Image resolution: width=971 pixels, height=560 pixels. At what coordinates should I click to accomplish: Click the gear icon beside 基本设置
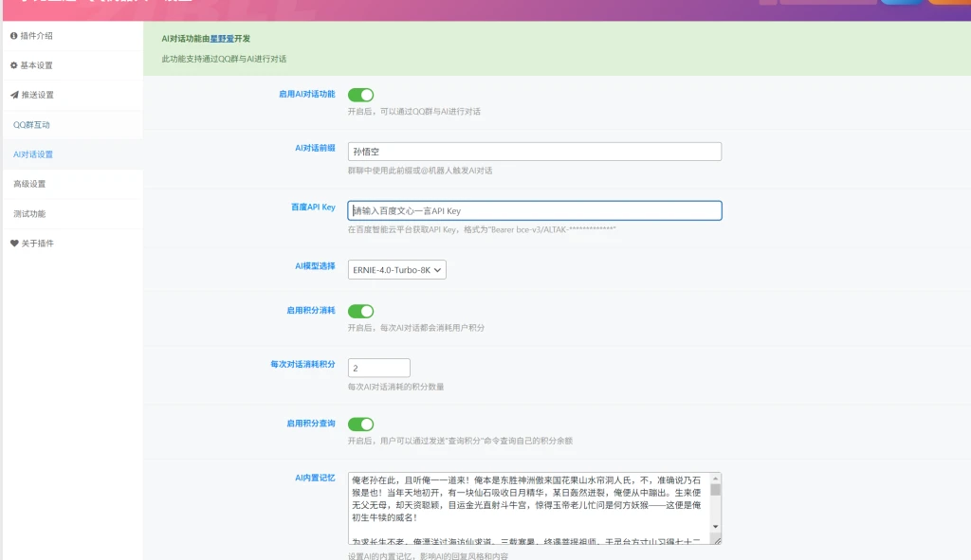click(13, 65)
